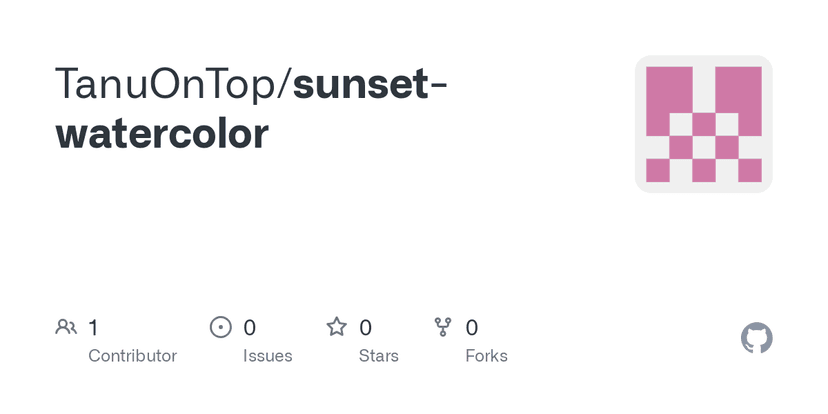Click the Issues circle-dot icon
Screen dimensions: 828x414
pyautogui.click(x=220, y=327)
